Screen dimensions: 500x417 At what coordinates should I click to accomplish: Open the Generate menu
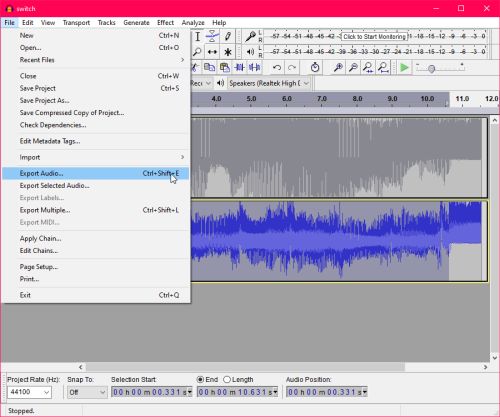(136, 23)
